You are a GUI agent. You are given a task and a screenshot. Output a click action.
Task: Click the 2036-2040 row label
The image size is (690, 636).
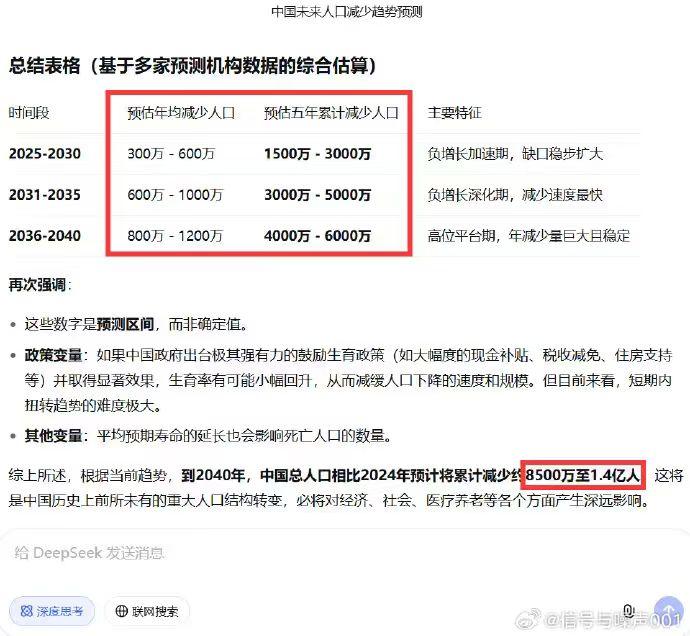click(x=45, y=235)
